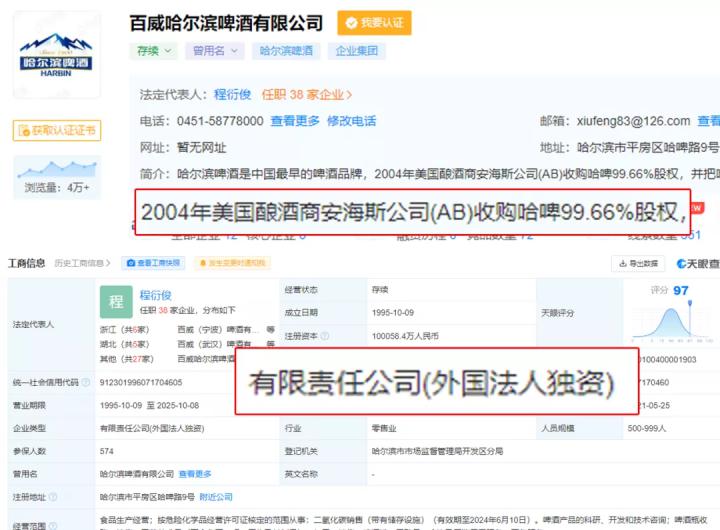This screenshot has width=720, height=530.
Task: Click 导出数据 download button
Action: pos(639,264)
